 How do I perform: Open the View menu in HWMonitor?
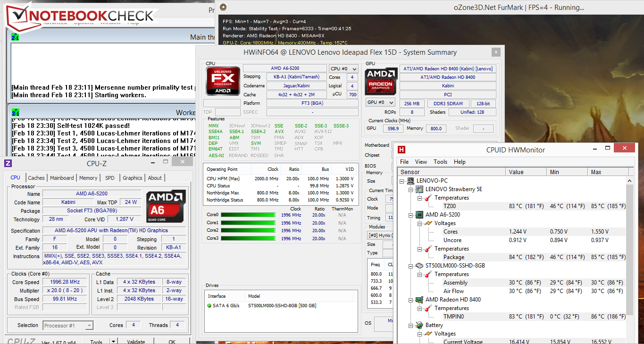click(421, 161)
